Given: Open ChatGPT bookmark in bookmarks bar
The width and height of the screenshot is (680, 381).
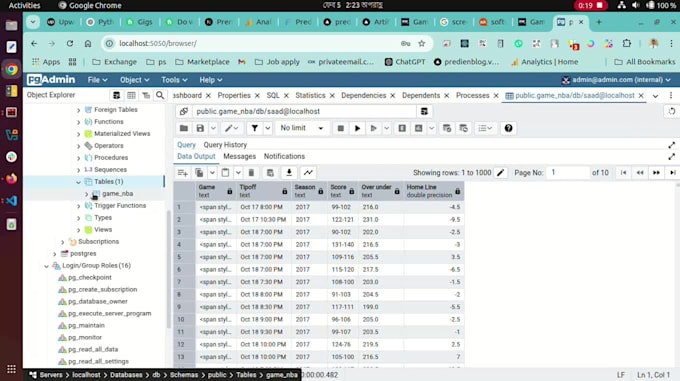Looking at the screenshot, I should (405, 62).
